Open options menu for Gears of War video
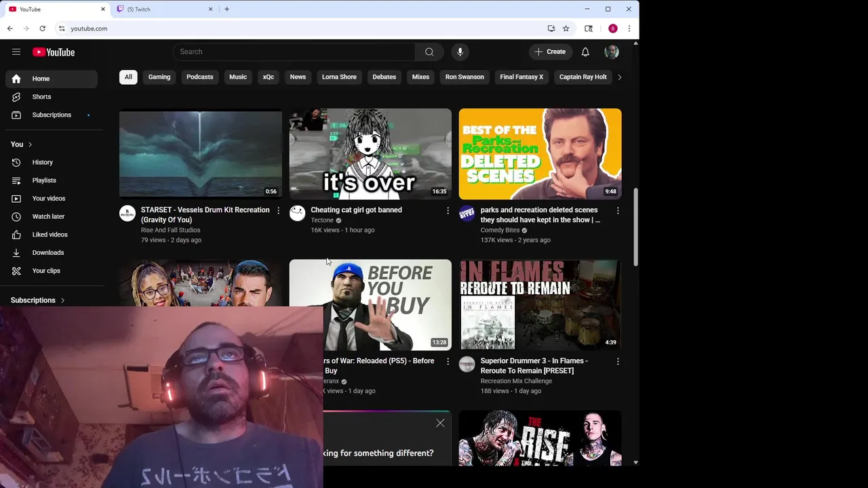The image size is (868, 488). [x=448, y=362]
